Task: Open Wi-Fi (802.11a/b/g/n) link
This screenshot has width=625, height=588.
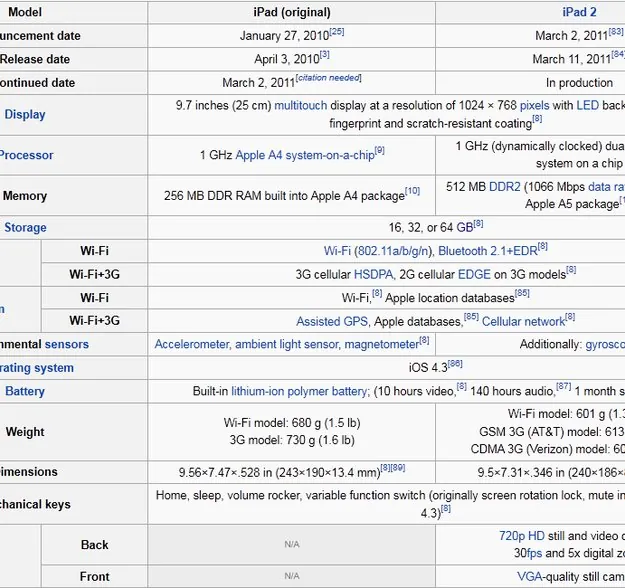Action: [378, 251]
